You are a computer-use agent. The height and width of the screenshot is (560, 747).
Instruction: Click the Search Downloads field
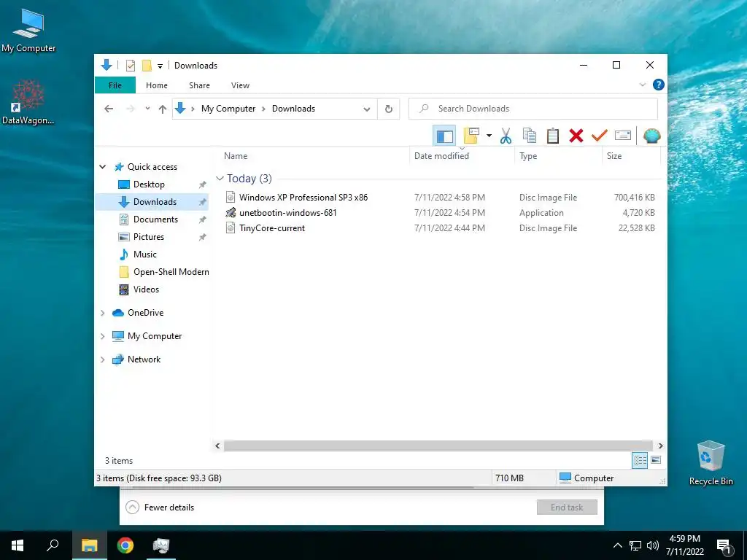[x=533, y=109]
